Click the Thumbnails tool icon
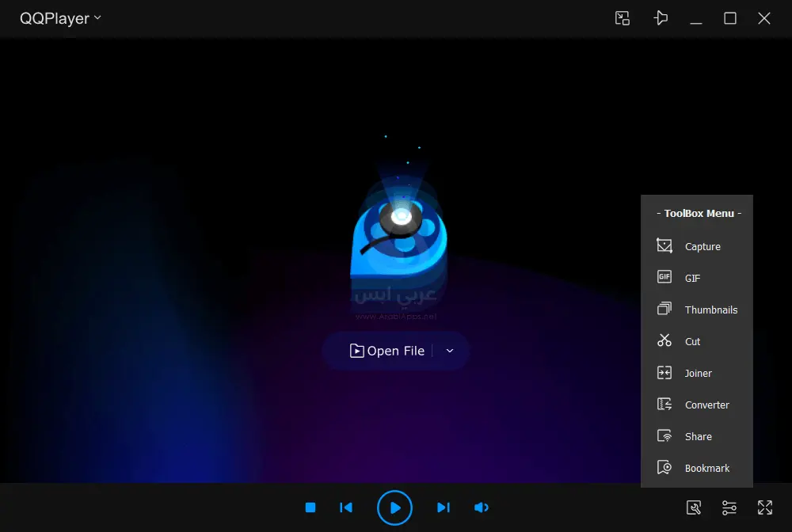This screenshot has height=532, width=792. (x=664, y=309)
